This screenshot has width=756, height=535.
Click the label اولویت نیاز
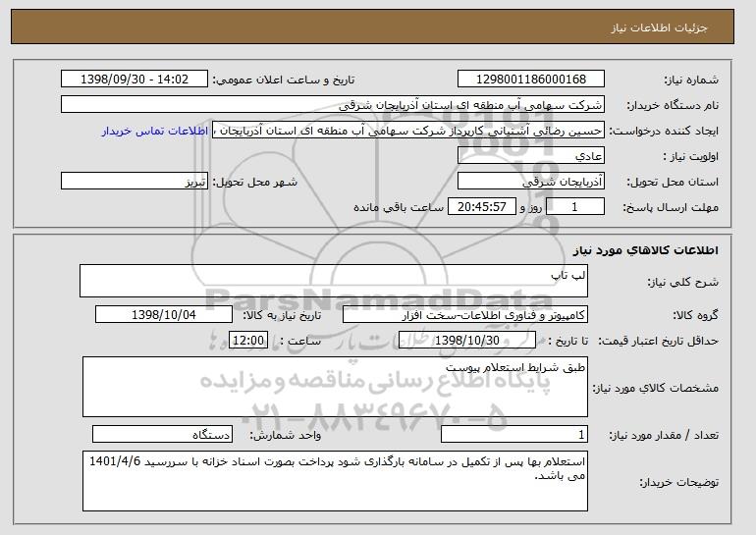[x=691, y=156]
